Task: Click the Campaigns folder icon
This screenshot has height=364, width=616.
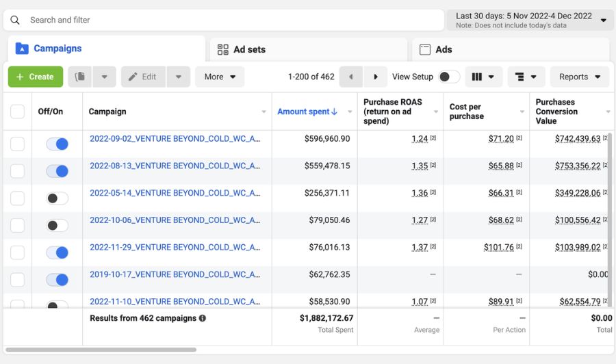Action: pos(22,49)
